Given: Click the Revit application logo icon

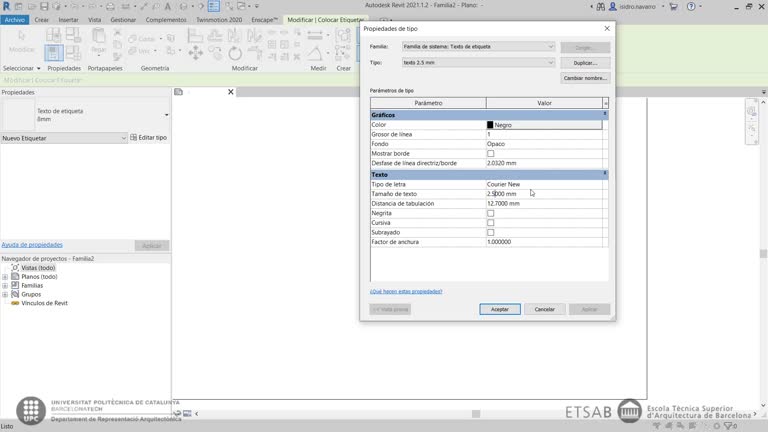Looking at the screenshot, I should click(7, 6).
